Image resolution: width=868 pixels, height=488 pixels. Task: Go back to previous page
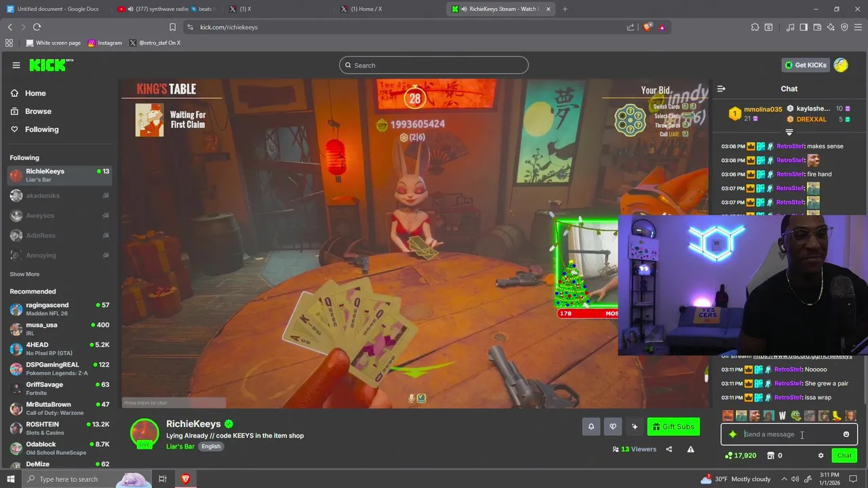[9, 27]
